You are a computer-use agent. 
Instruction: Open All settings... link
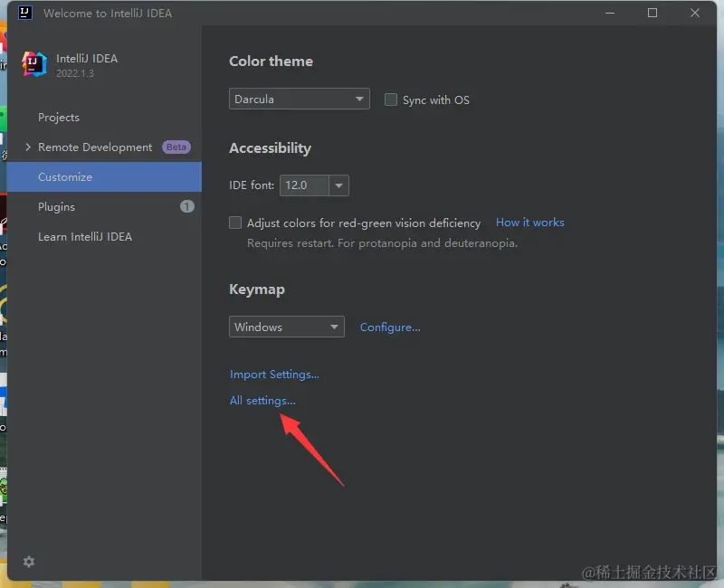pyautogui.click(x=262, y=401)
